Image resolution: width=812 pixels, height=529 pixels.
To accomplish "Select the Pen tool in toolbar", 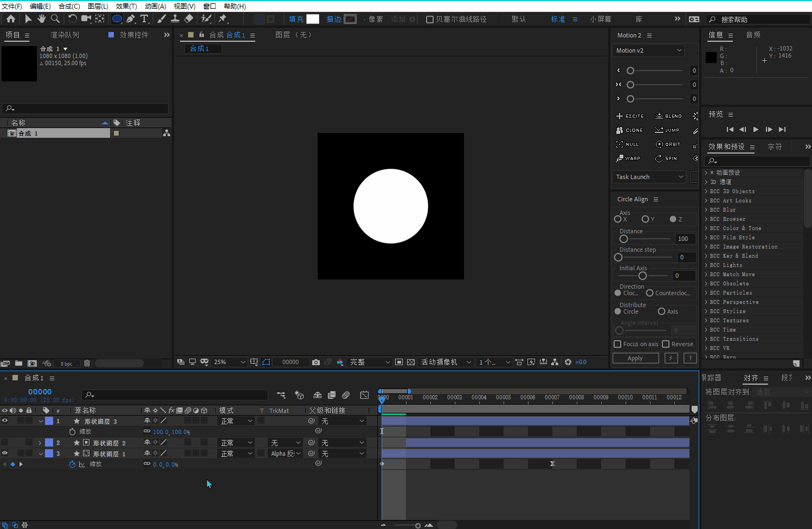I will click(x=131, y=19).
